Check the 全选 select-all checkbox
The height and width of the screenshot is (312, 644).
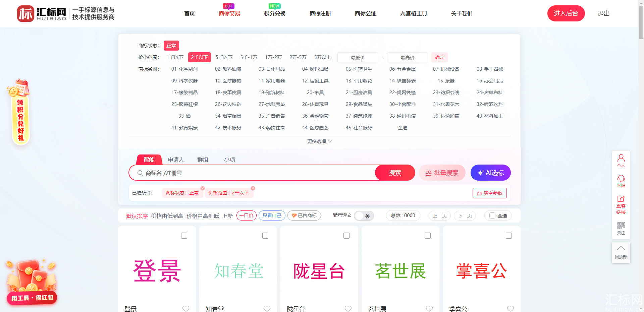pos(492,215)
